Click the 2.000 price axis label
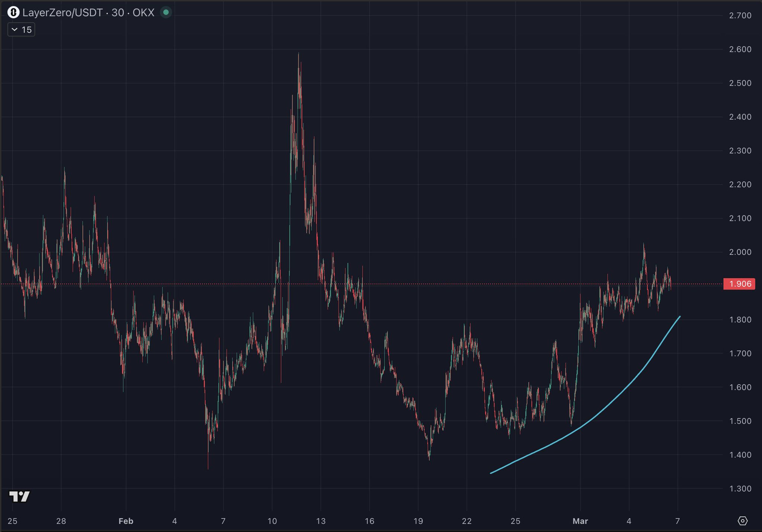The image size is (762, 532). click(x=740, y=252)
